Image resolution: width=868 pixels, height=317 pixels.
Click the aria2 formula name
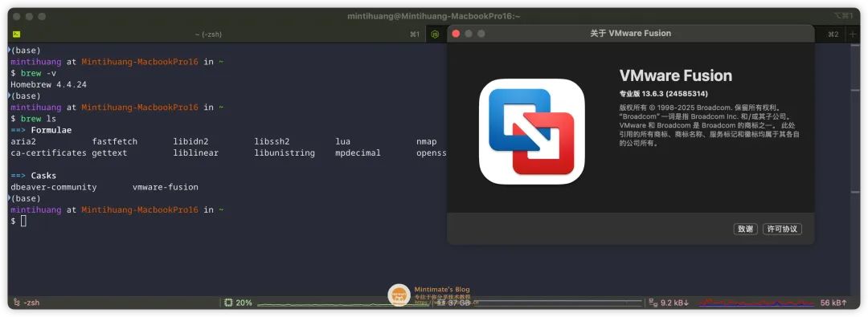(x=23, y=141)
